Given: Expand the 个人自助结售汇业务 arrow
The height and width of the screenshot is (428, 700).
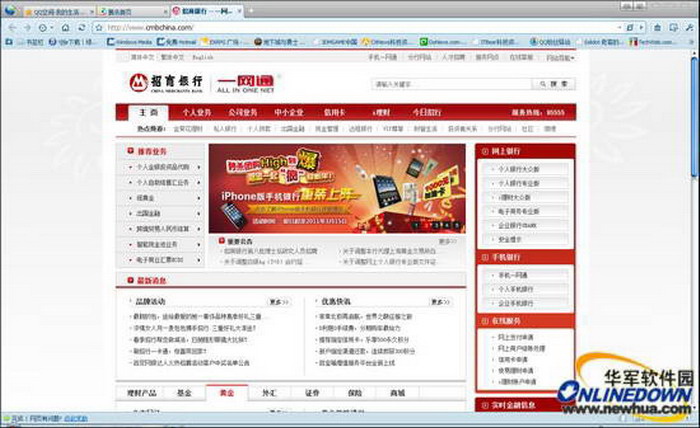Looking at the screenshot, I should 199,183.
